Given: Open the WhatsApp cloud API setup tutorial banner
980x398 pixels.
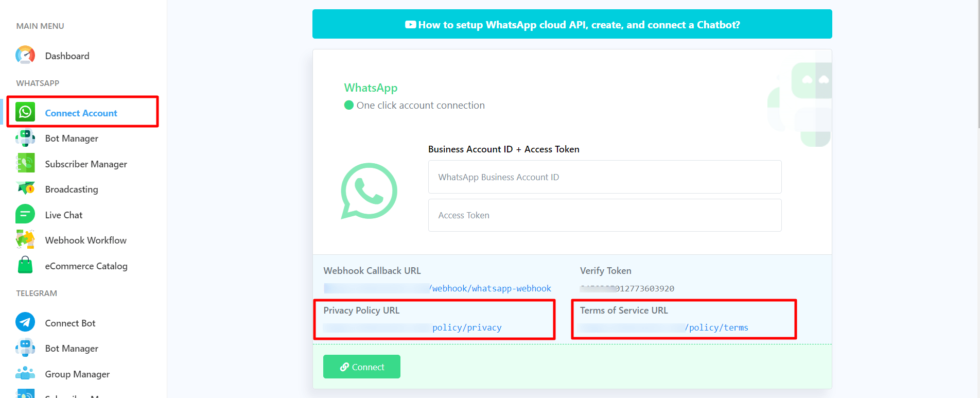Looking at the screenshot, I should (x=572, y=24).
